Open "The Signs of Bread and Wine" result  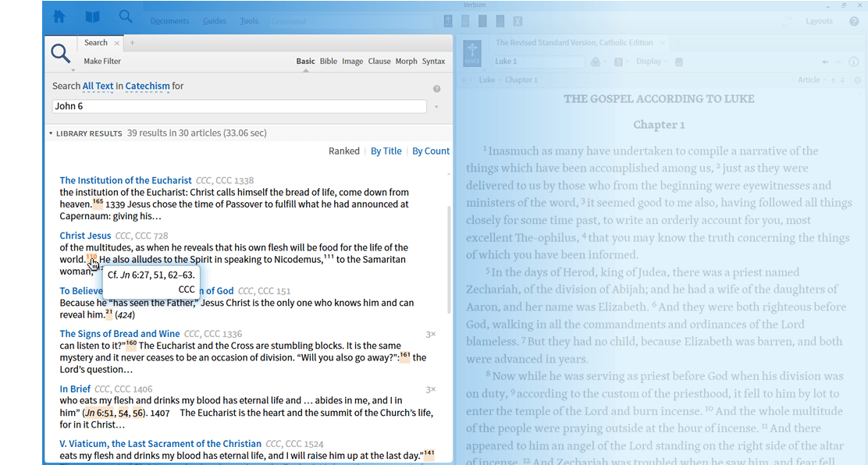click(x=119, y=334)
